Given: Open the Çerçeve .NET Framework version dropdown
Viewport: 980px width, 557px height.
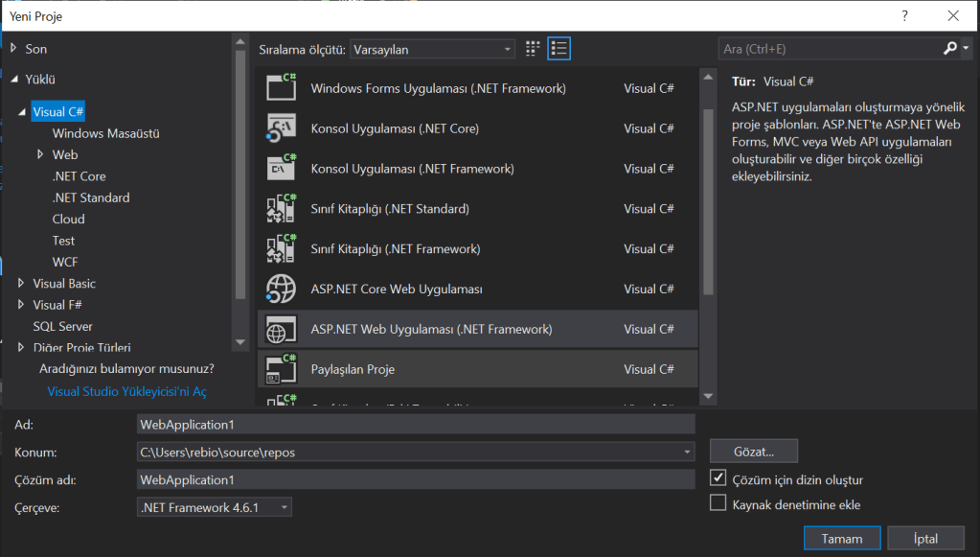Looking at the screenshot, I should tap(215, 507).
